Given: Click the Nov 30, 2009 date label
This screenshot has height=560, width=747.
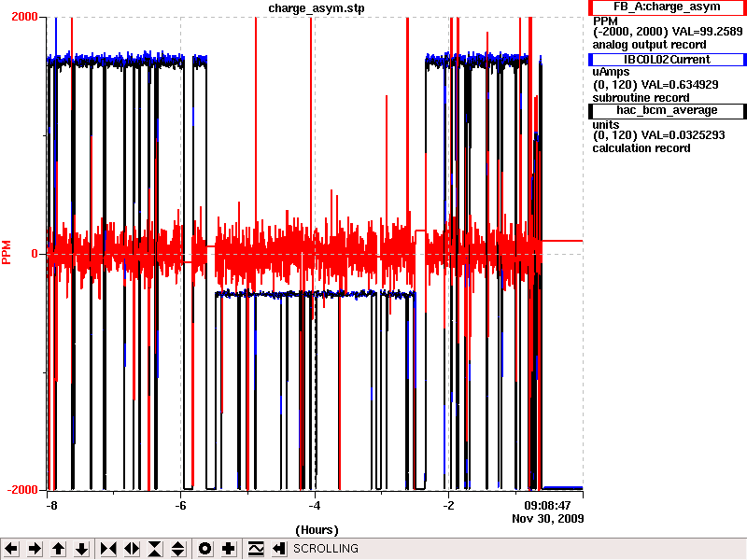Looking at the screenshot, I should [x=548, y=519].
